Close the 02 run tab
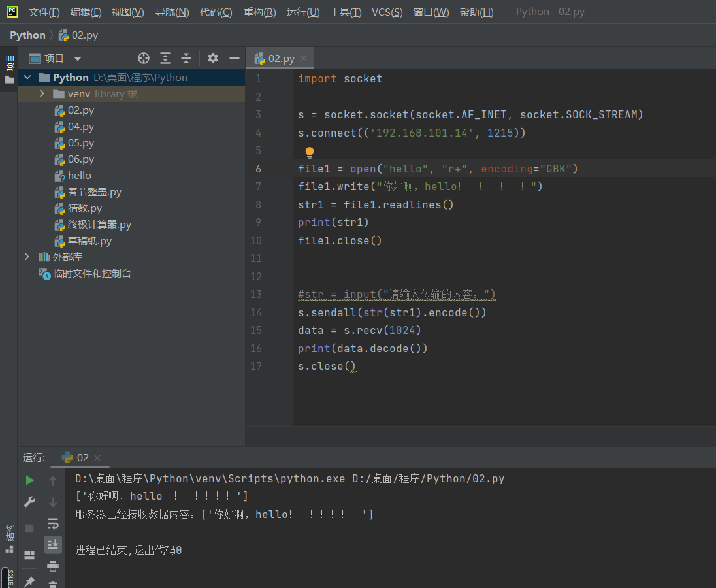The width and height of the screenshot is (716, 588). [x=97, y=458]
